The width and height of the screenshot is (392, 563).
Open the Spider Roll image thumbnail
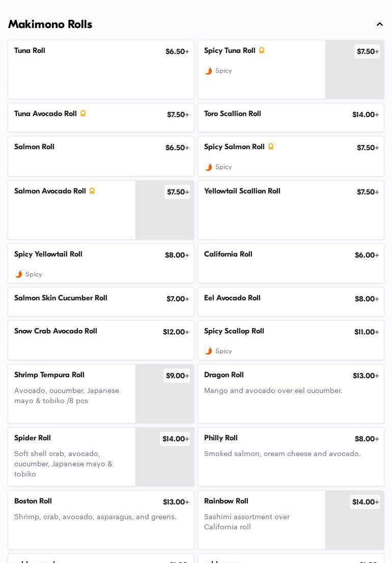(164, 464)
